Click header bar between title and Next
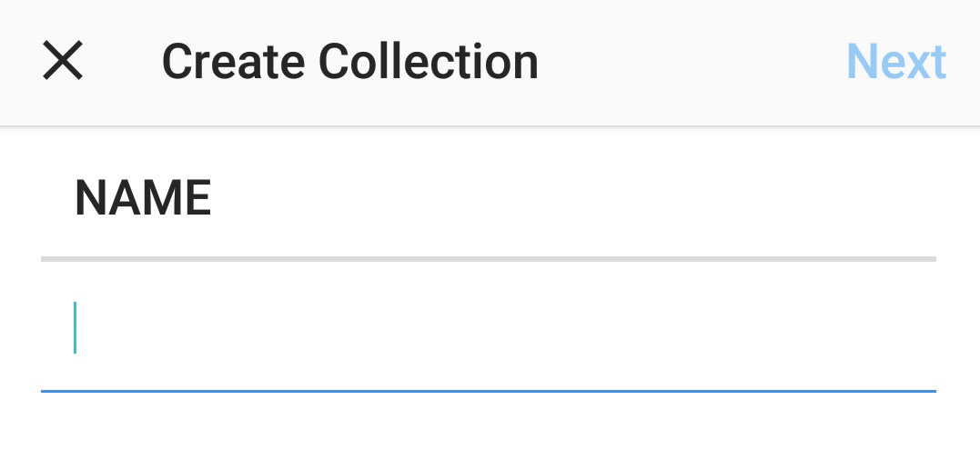Screen dimensions: 980x460 coord(692,61)
